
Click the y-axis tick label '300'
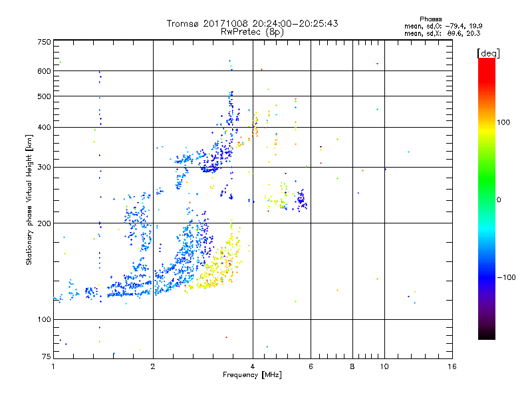pos(45,168)
